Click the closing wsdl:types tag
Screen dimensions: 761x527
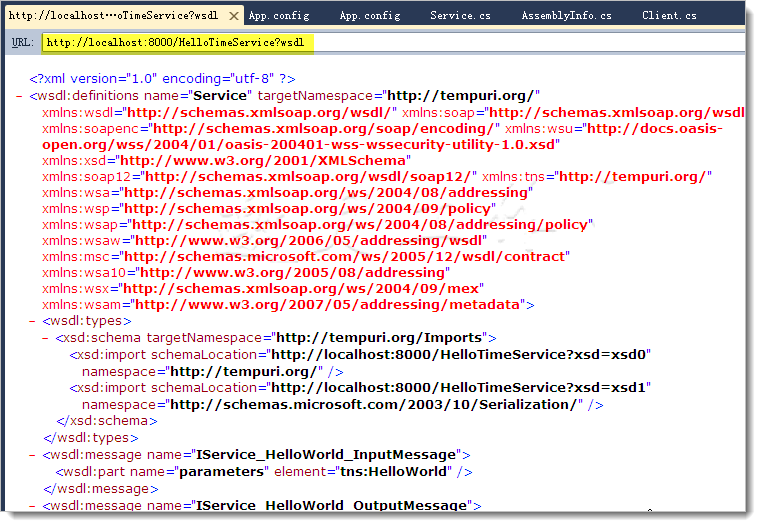coord(91,438)
